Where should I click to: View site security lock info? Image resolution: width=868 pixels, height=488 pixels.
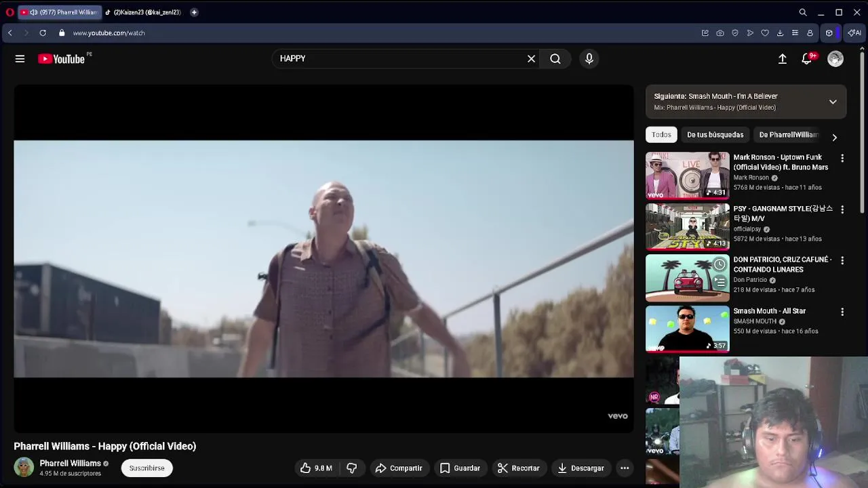(x=62, y=33)
